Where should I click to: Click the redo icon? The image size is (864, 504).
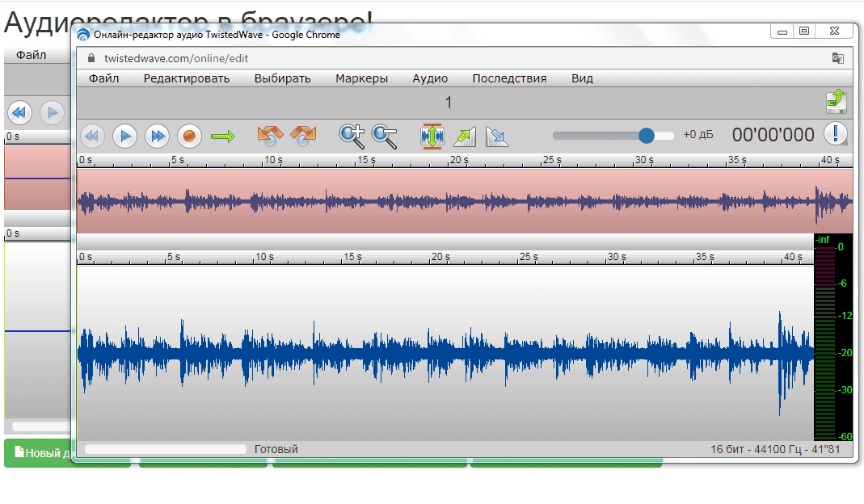click(x=303, y=136)
